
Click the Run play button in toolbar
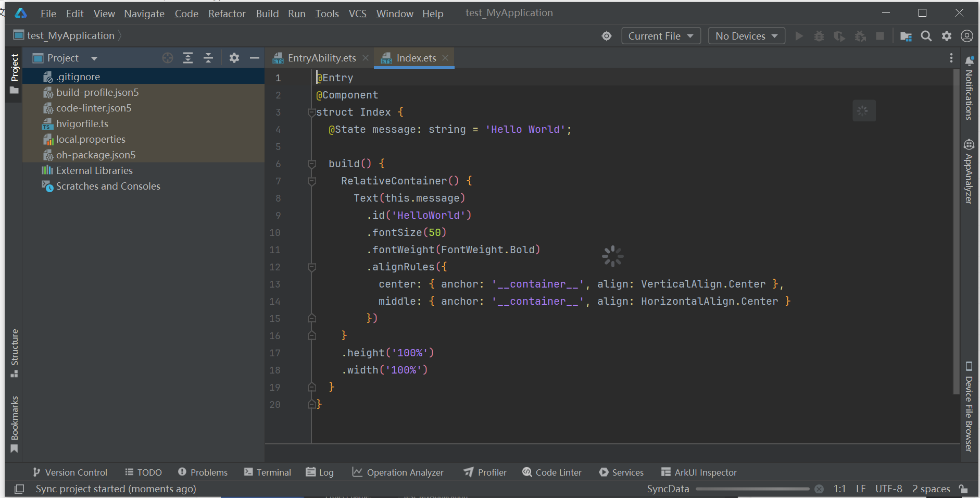[x=799, y=36]
